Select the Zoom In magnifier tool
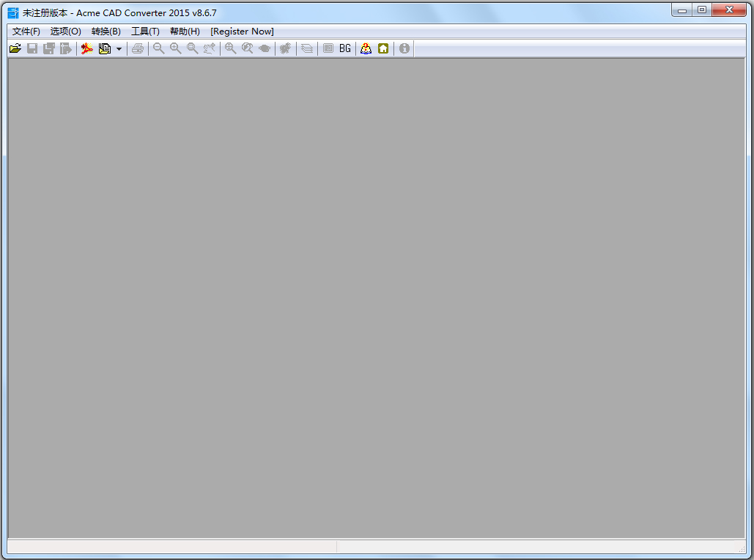Screen dimensions: 754x560 point(175,48)
